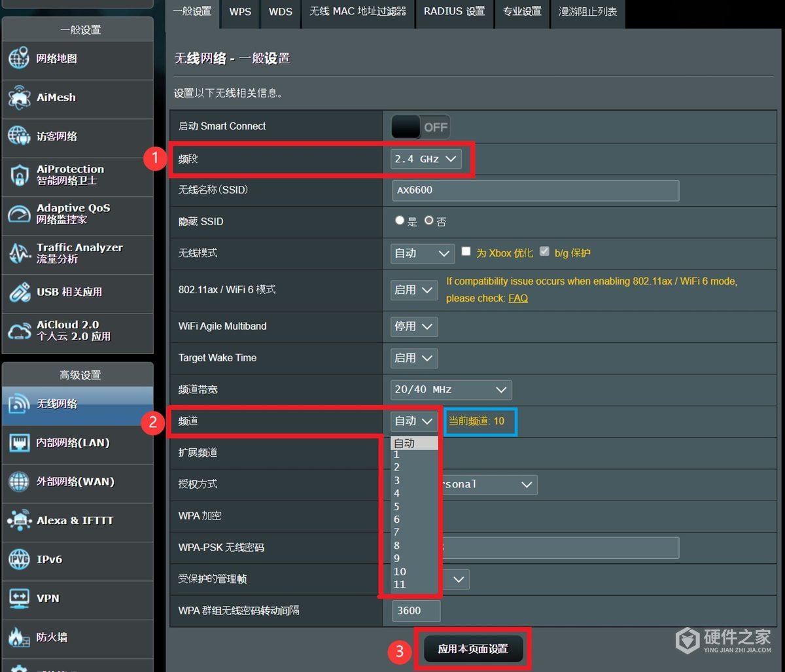This screenshot has height=672, width=785.
Task: Click the 无线名称 (SSID) AX6600 field
Action: point(535,190)
